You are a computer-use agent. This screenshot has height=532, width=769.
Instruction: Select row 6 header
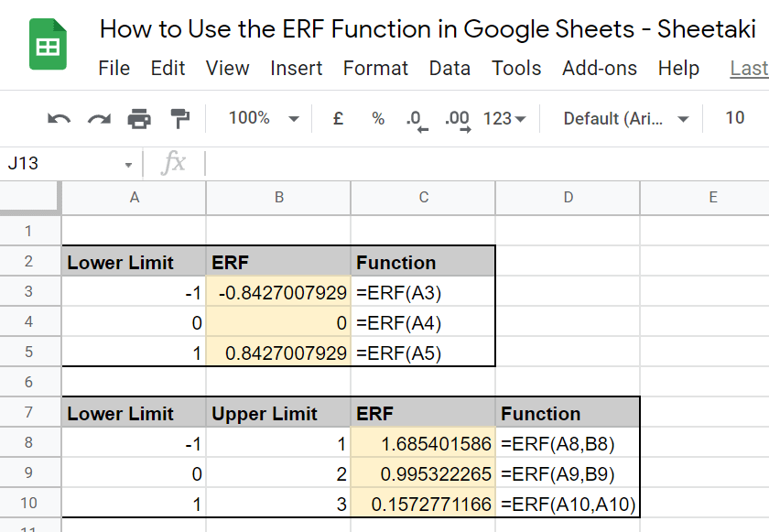click(29, 382)
